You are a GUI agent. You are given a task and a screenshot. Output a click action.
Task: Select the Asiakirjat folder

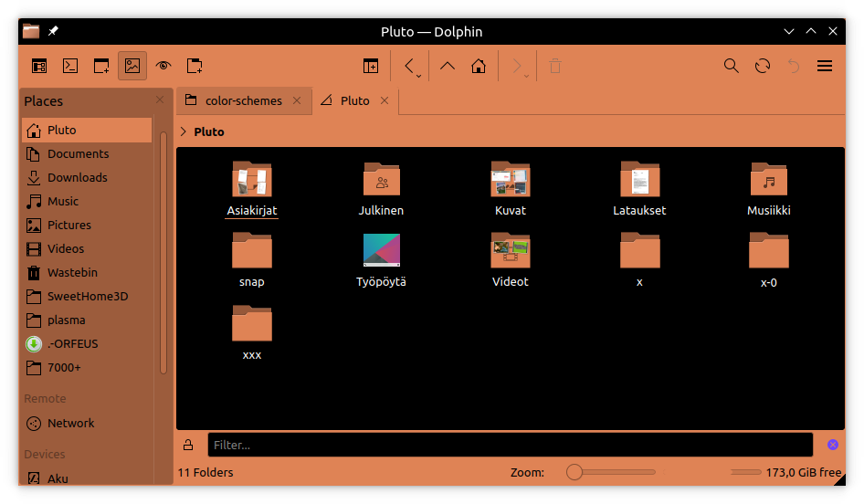(252, 189)
